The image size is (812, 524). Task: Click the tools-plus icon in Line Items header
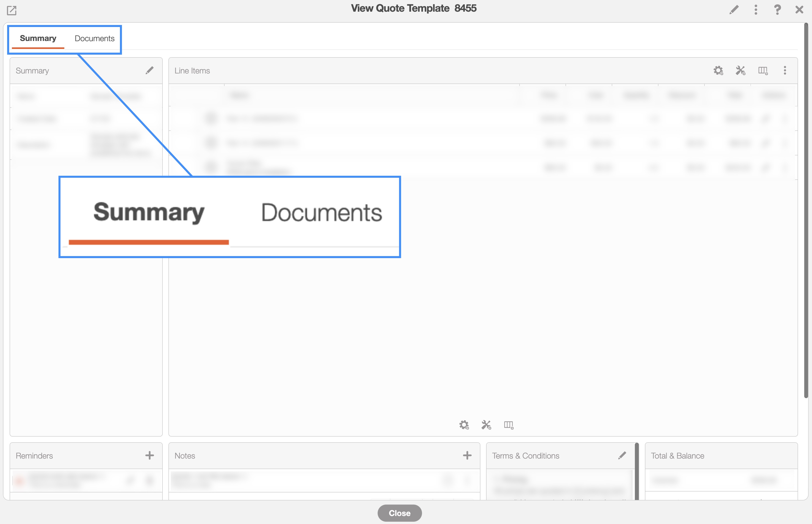tap(741, 70)
